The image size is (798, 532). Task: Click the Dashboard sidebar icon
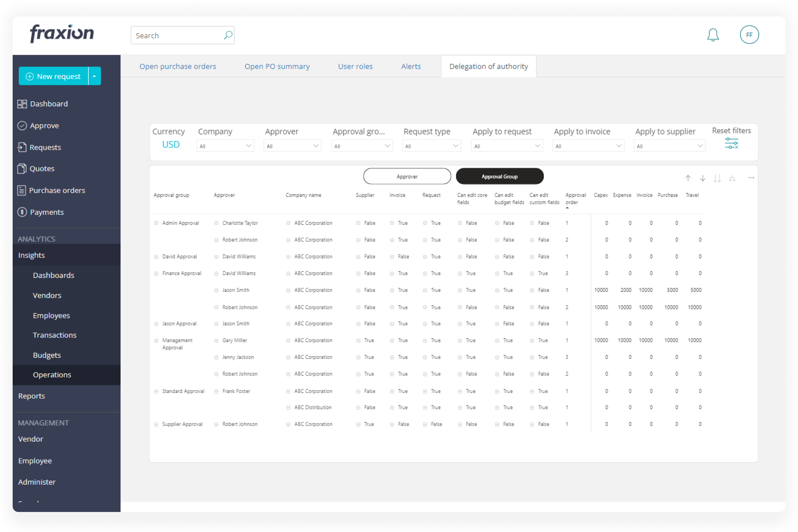pyautogui.click(x=21, y=103)
